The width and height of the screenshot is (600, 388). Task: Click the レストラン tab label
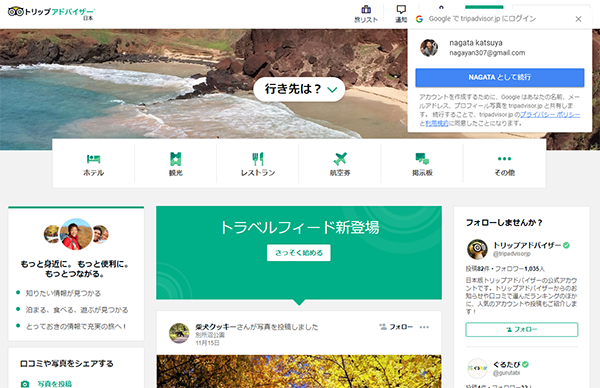click(x=258, y=173)
